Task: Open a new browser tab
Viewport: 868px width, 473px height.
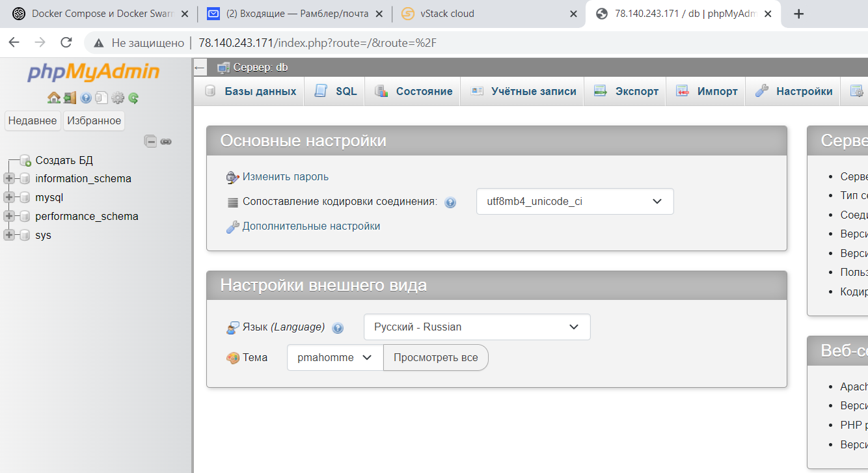Action: (799, 14)
